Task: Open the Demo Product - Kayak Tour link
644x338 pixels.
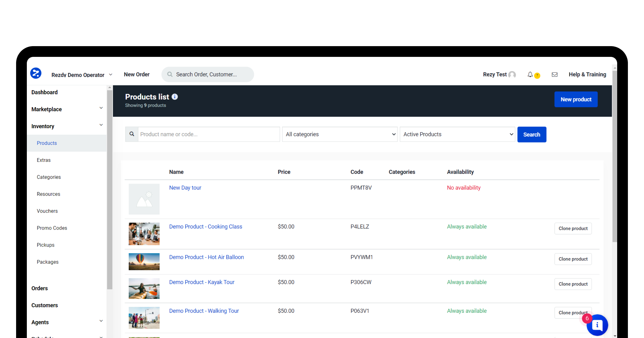Action: click(202, 282)
